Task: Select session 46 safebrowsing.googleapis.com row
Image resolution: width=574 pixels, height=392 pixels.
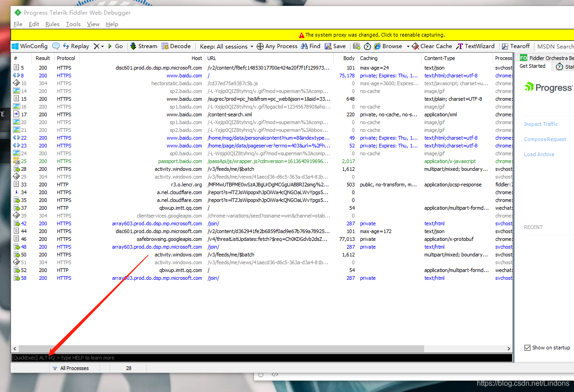Action: [262, 239]
